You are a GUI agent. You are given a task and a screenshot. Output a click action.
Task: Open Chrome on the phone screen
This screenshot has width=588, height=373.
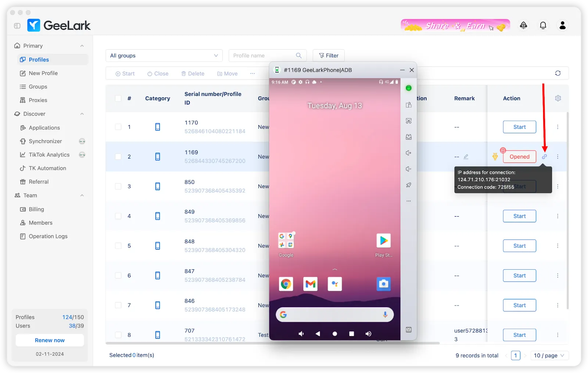(x=286, y=284)
